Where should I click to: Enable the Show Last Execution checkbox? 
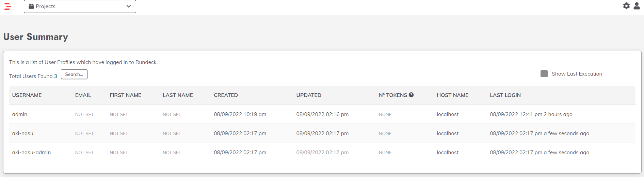[544, 74]
